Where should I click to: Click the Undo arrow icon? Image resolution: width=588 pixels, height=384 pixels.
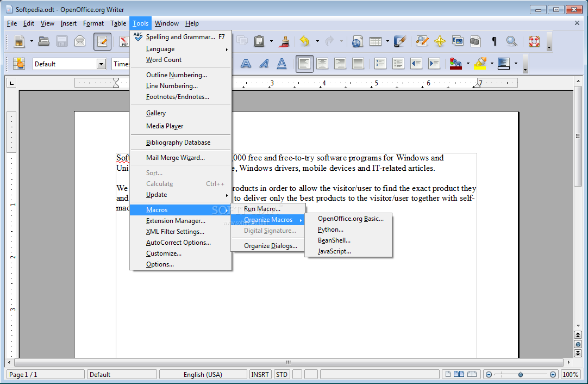(304, 41)
